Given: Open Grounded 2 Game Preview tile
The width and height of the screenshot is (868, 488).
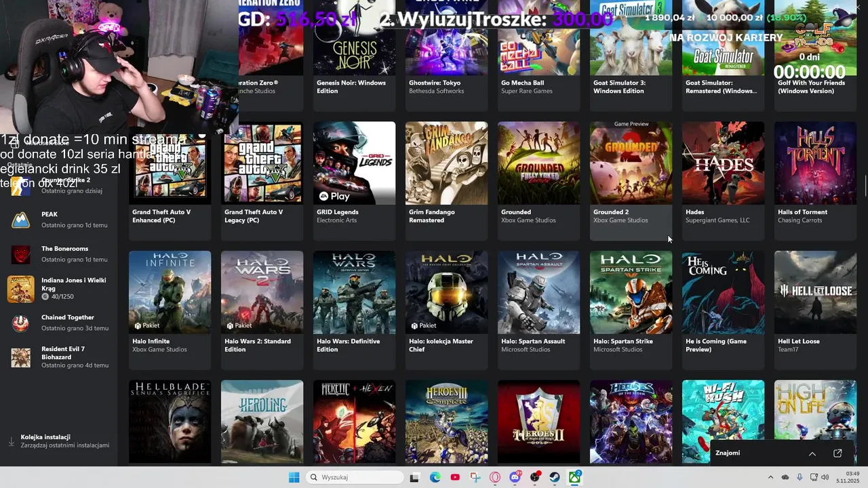Looking at the screenshot, I should [x=631, y=180].
